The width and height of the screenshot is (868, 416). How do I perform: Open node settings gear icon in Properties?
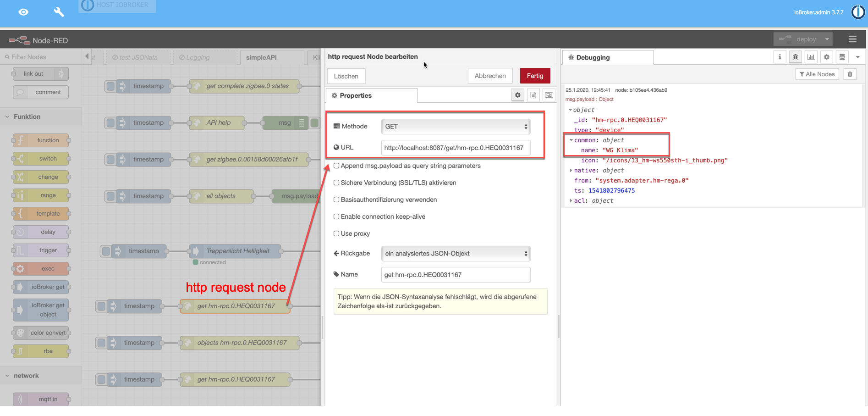517,95
